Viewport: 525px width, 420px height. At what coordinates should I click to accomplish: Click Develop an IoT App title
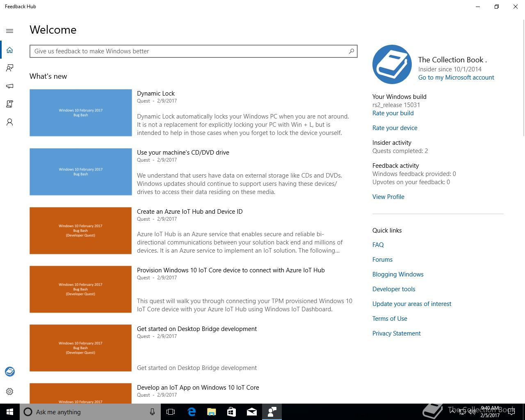coord(198,388)
